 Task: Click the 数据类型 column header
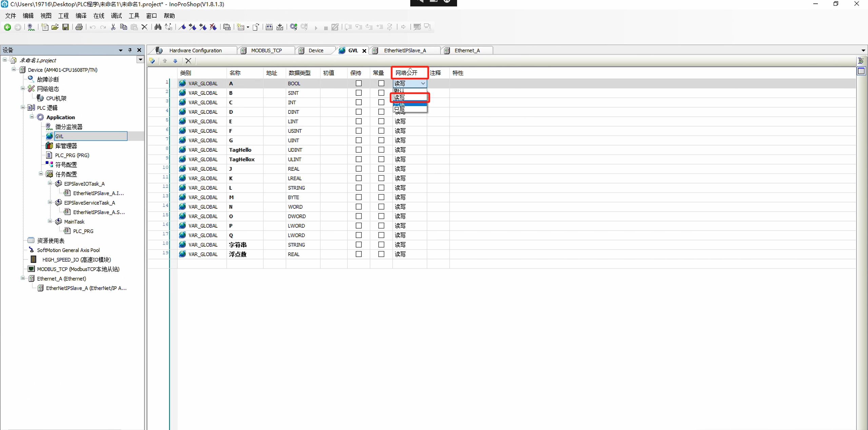coord(299,73)
